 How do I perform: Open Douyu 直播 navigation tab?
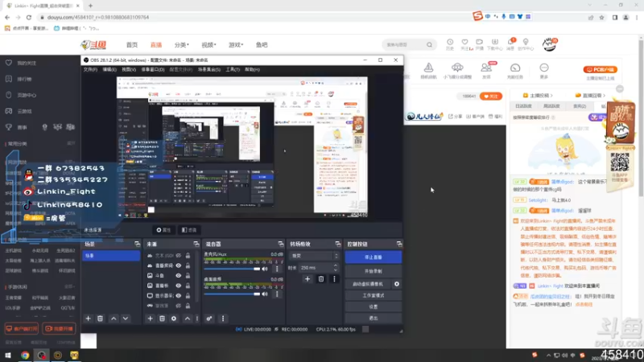[x=156, y=45]
